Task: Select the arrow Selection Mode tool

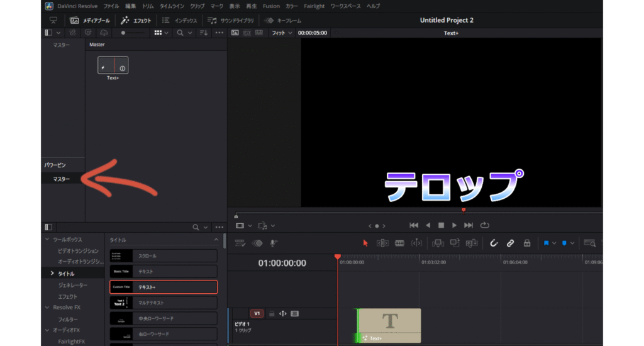Action: click(x=365, y=243)
